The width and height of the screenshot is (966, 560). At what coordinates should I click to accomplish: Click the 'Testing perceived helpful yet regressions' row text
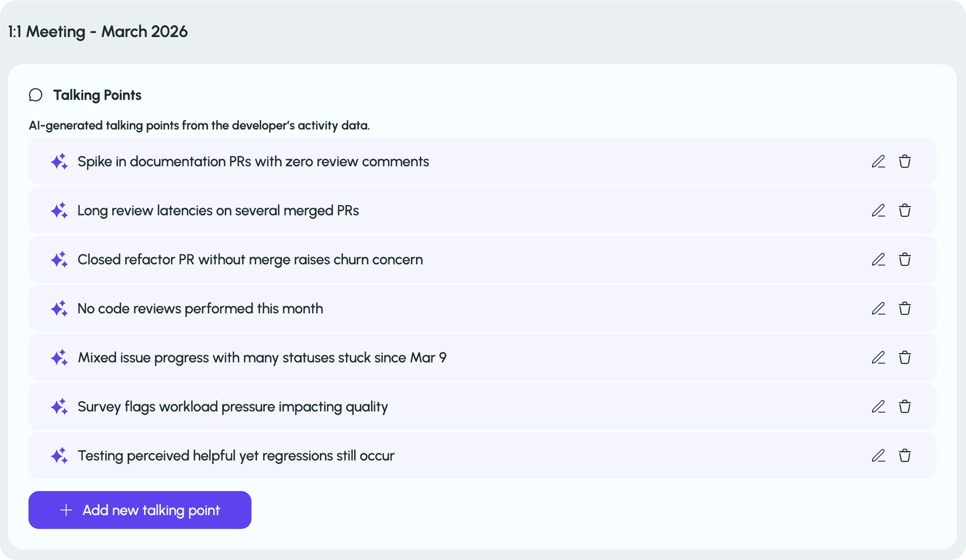236,456
